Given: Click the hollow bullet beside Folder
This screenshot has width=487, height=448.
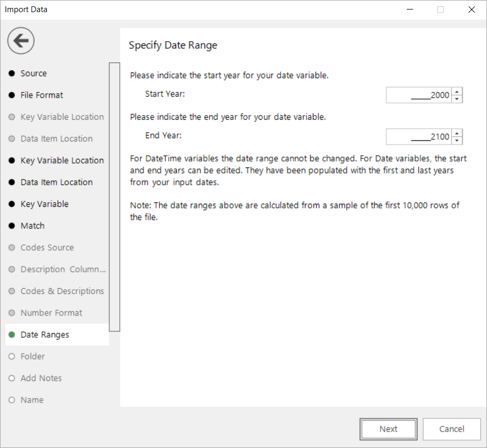Looking at the screenshot, I should click(x=12, y=356).
